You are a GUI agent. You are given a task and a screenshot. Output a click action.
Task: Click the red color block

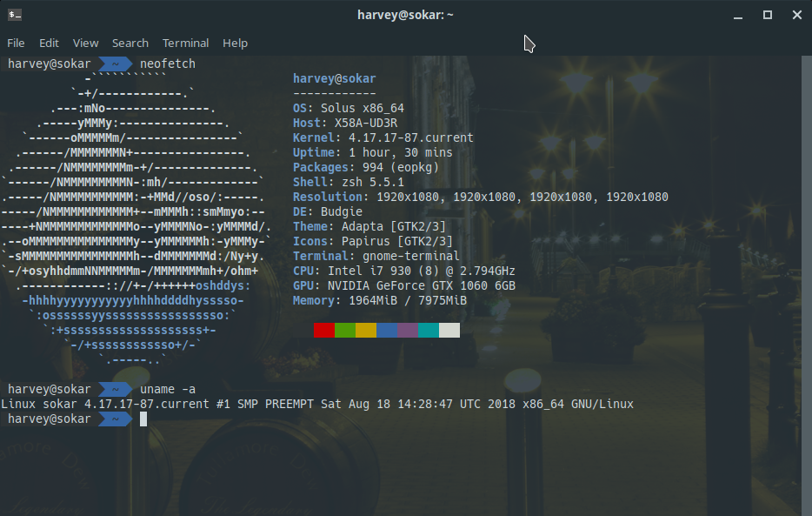324,330
